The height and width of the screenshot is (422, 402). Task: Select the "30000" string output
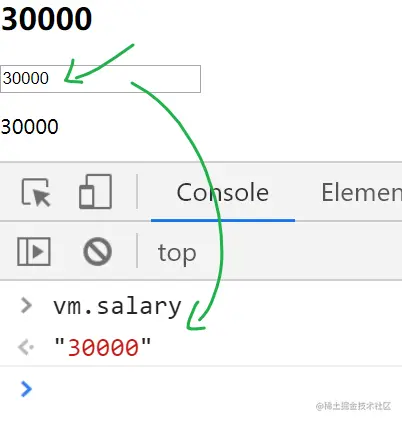coord(102,347)
